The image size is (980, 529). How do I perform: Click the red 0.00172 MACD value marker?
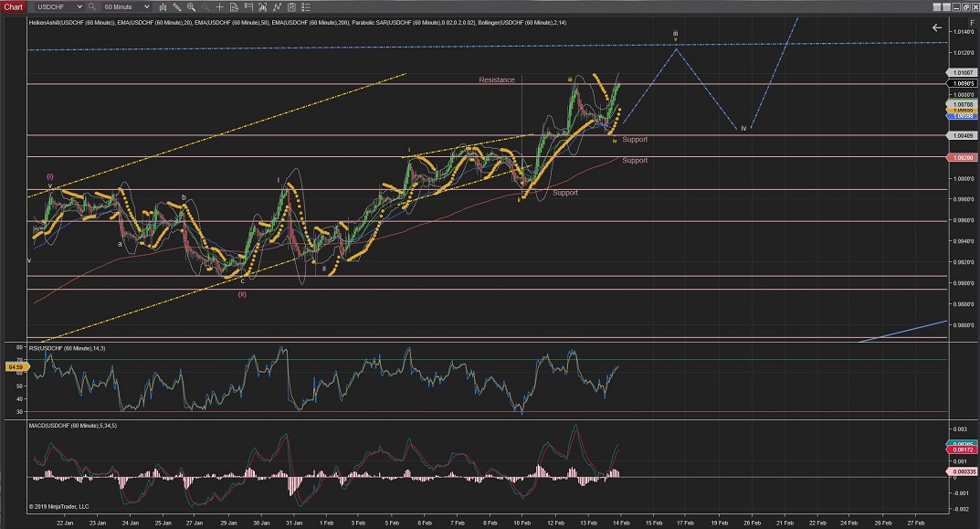(964, 450)
